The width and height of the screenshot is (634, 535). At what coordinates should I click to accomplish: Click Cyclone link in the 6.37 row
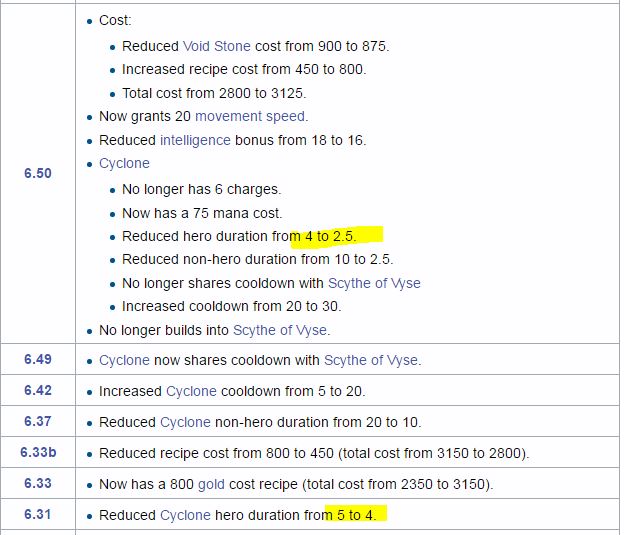[x=185, y=423]
